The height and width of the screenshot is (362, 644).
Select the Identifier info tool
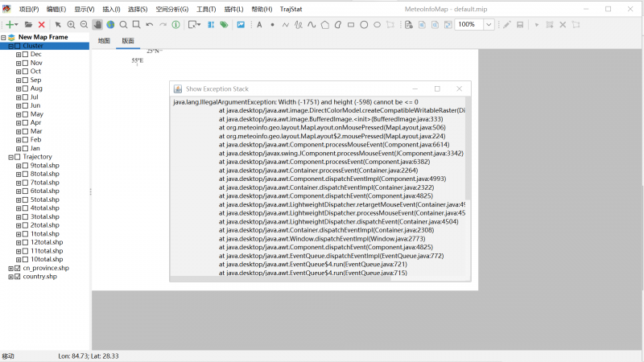pos(175,25)
